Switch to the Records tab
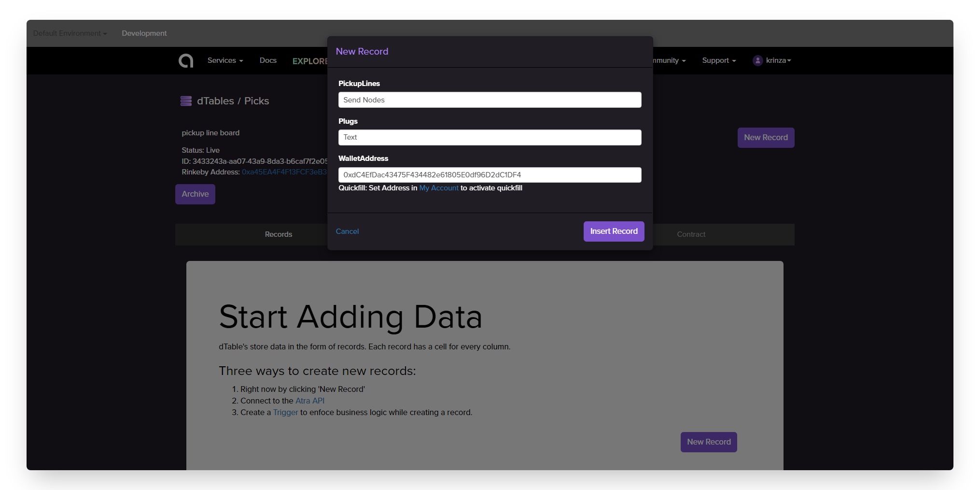This screenshot has width=980, height=490. [278, 234]
